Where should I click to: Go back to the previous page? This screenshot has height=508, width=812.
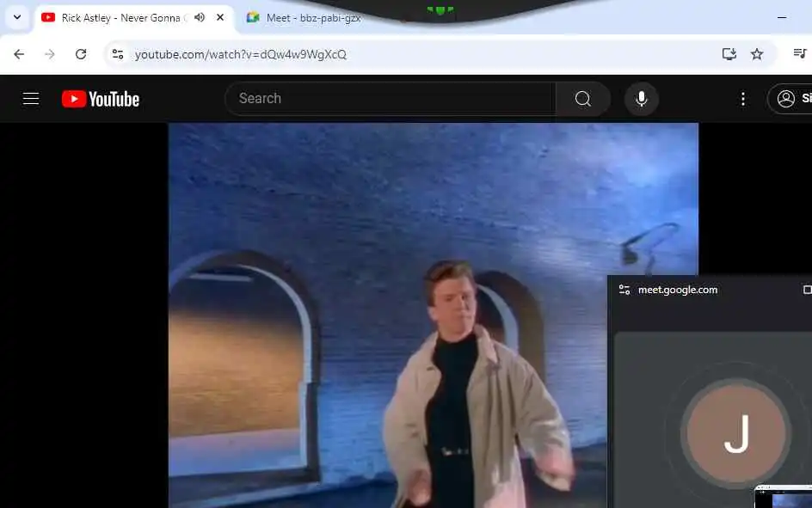[x=19, y=54]
